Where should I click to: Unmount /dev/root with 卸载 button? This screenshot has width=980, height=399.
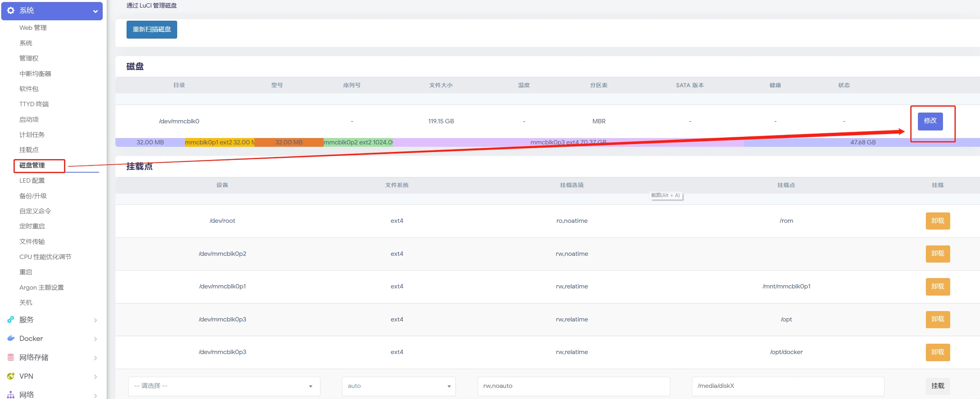pyautogui.click(x=938, y=221)
